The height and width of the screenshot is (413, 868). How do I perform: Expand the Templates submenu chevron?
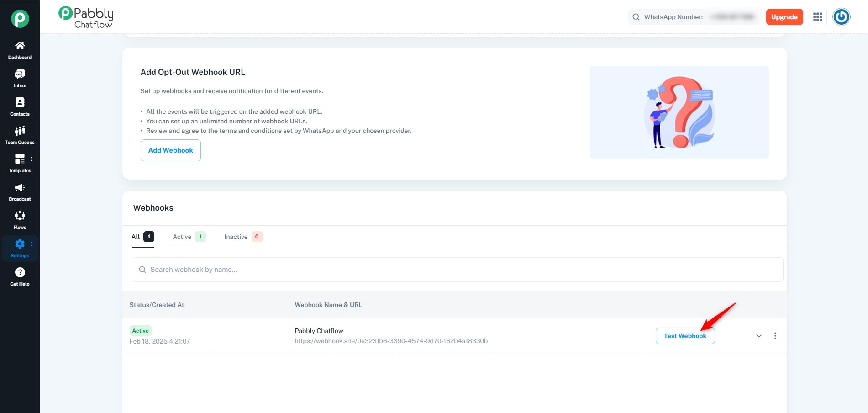(x=32, y=159)
